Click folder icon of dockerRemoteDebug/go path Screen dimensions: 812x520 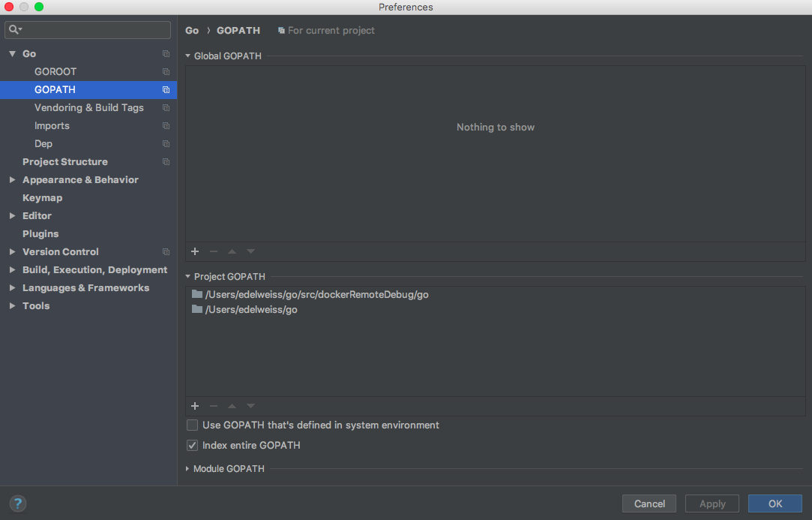tap(196, 294)
